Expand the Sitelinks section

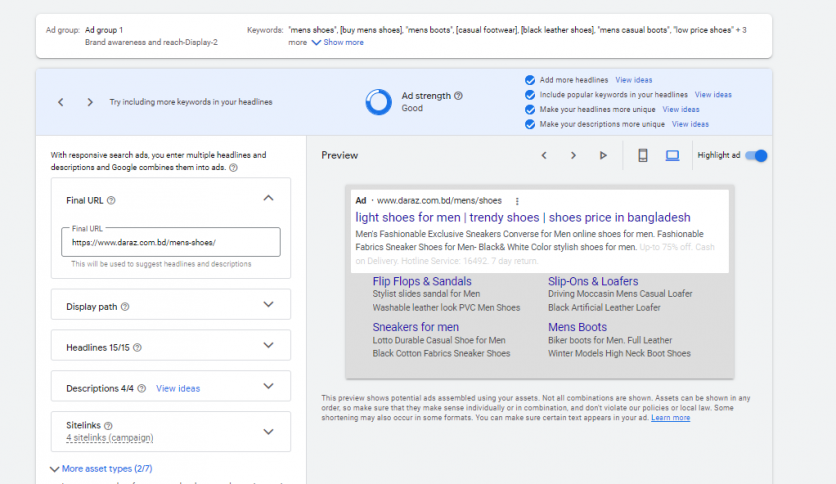[x=268, y=432]
